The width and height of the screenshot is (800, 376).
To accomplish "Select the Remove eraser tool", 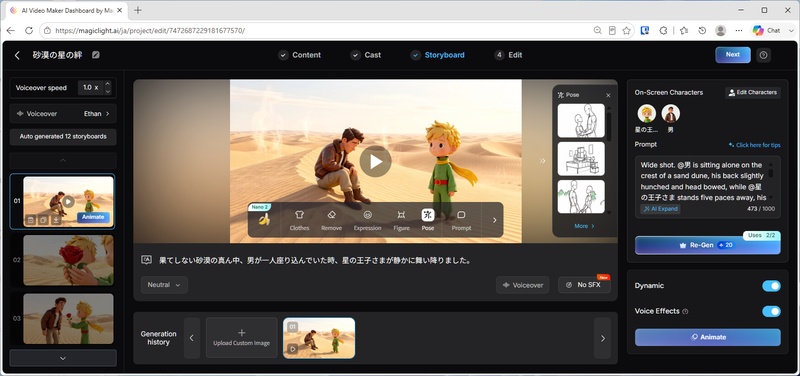I will tap(331, 220).
